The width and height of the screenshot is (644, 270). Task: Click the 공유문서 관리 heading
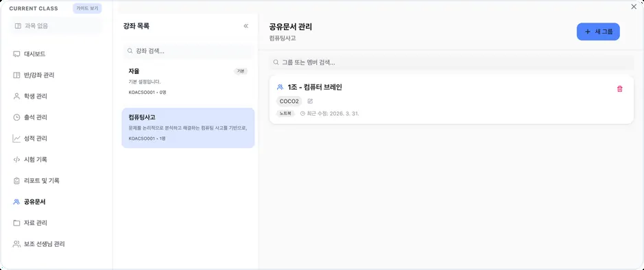tap(290, 27)
